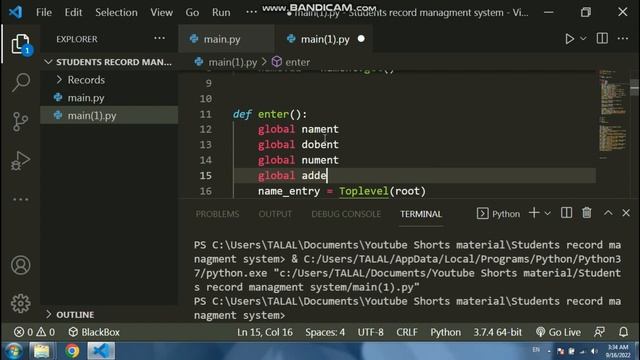
Task: Switch to the OUTPUT tab
Action: (275, 214)
